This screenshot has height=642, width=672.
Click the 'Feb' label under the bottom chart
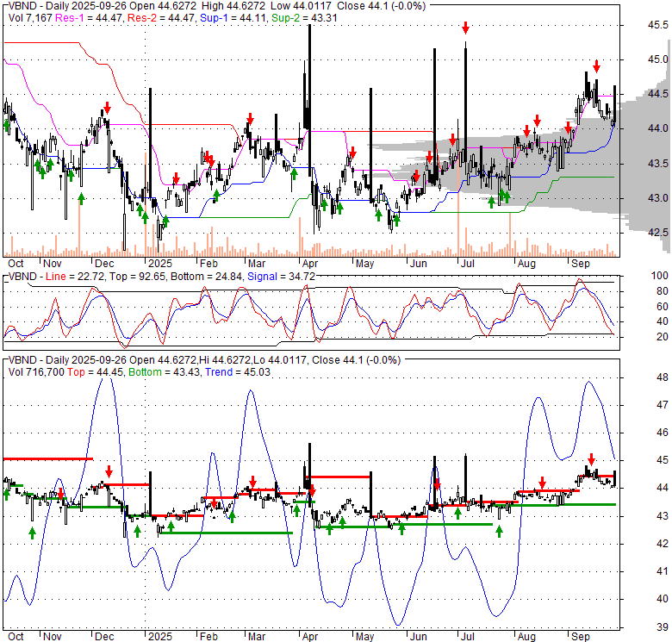point(208,637)
